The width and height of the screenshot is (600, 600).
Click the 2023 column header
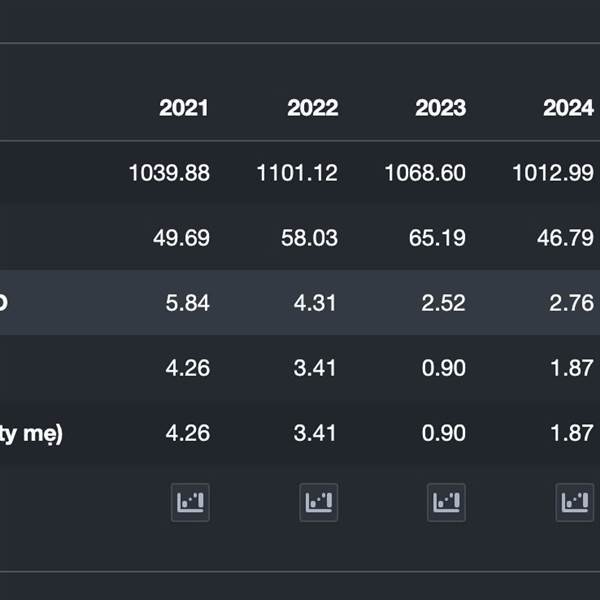pyautogui.click(x=440, y=108)
